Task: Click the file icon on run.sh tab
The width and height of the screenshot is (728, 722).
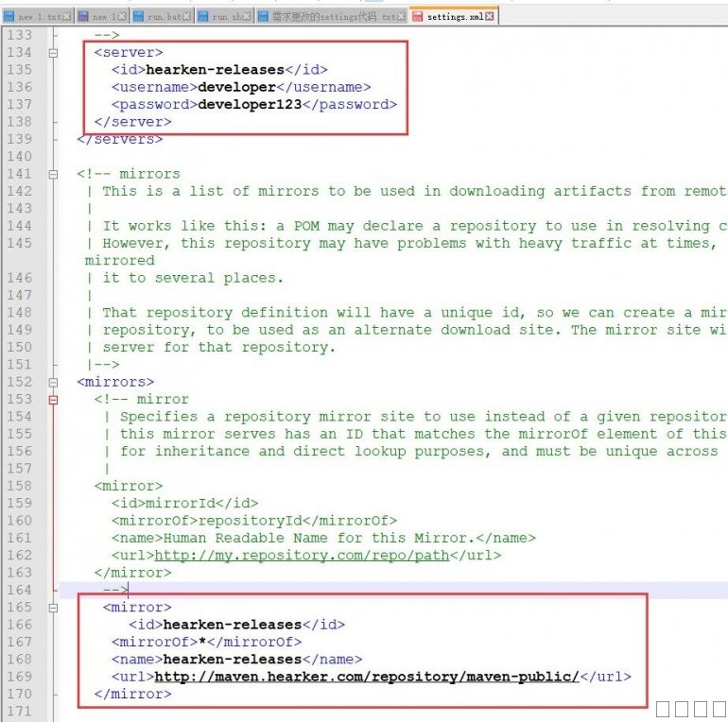Action: click(203, 17)
